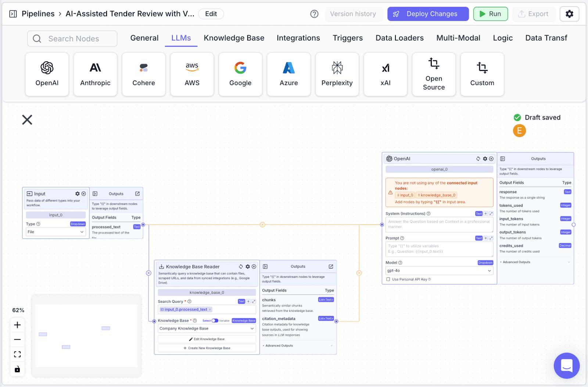Add an AWS LLM node
This screenshot has height=387, width=588.
[192, 74]
